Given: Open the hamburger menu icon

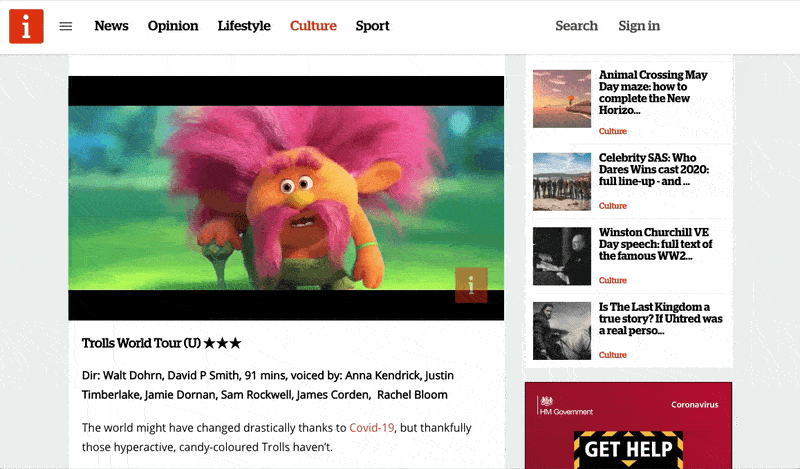Looking at the screenshot, I should pyautogui.click(x=66, y=26).
